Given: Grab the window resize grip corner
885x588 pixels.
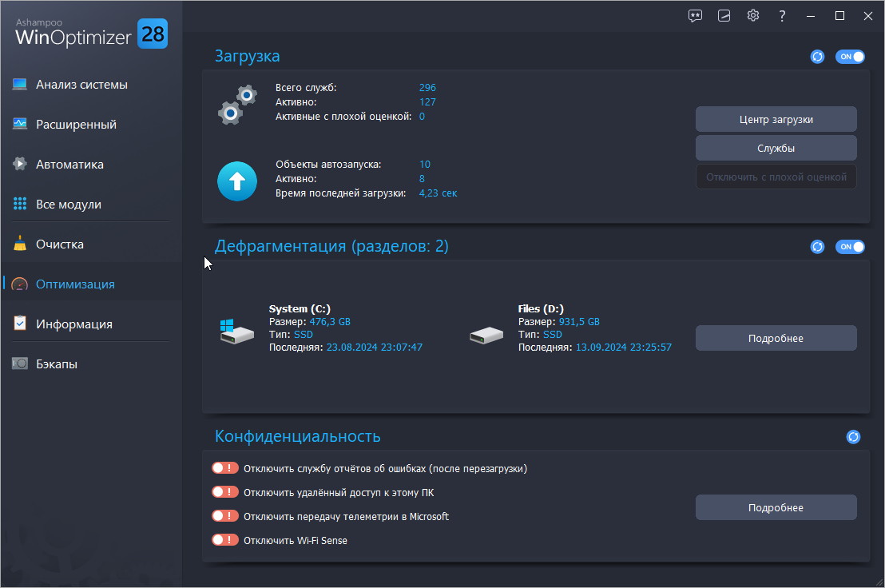Looking at the screenshot, I should click(x=879, y=582).
